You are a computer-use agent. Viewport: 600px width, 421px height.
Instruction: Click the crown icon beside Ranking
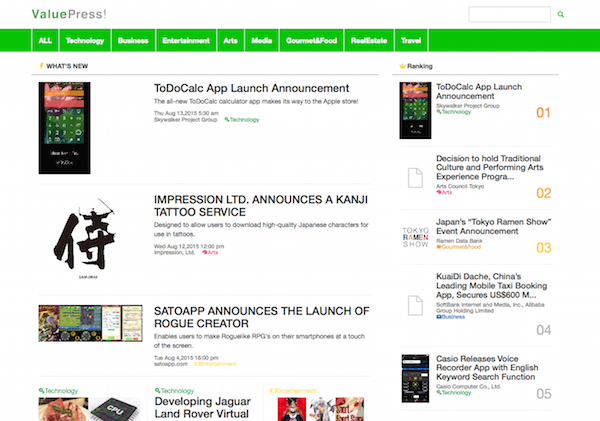point(402,66)
